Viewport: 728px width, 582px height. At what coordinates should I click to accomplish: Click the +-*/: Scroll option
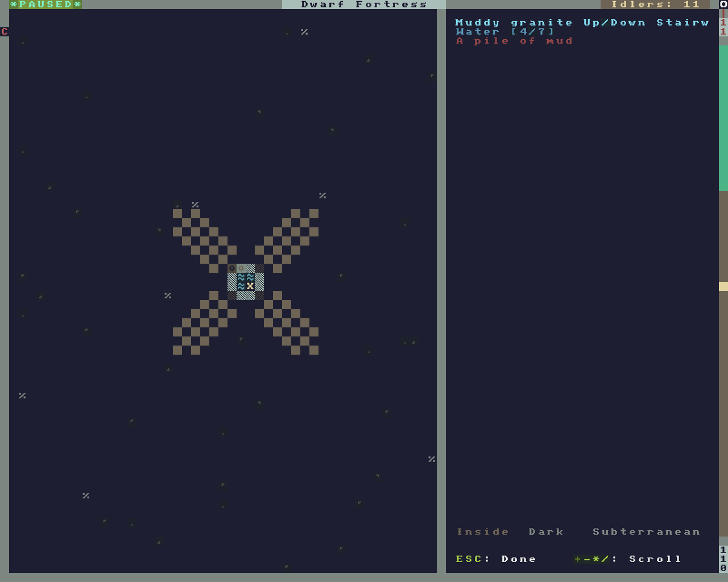pos(627,559)
